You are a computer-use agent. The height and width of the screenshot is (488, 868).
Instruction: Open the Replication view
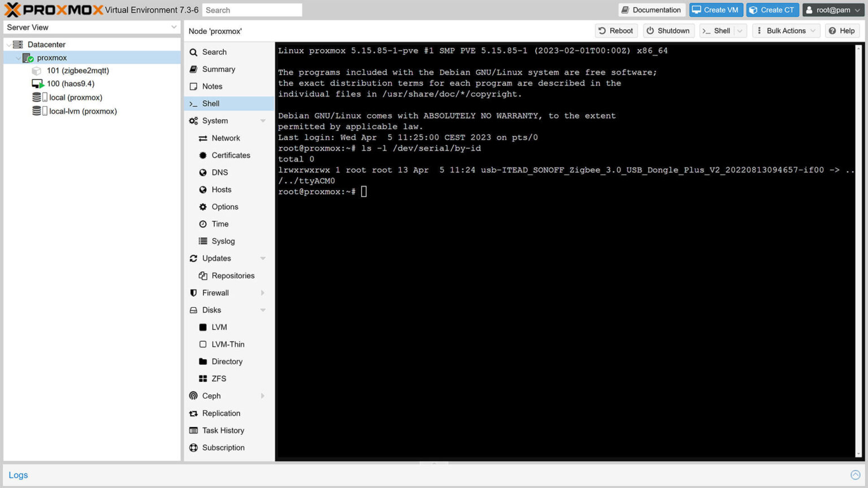(x=222, y=413)
